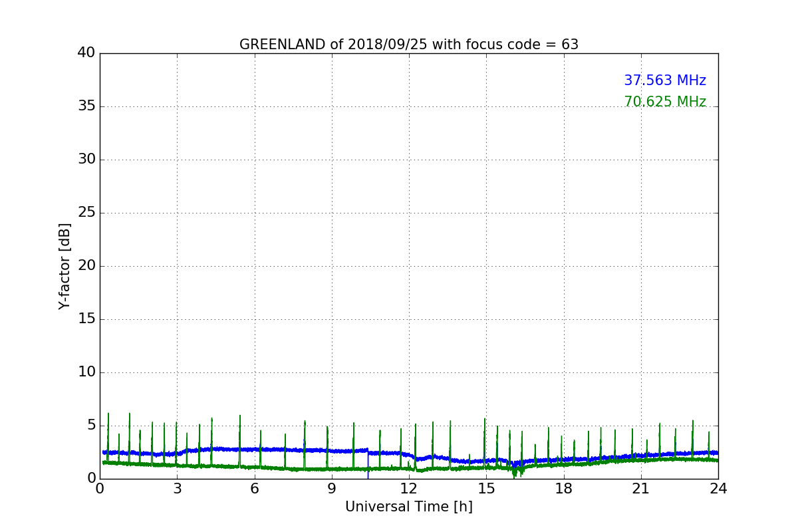
Task: Click the y-axis tick label 10
Action: tap(86, 372)
